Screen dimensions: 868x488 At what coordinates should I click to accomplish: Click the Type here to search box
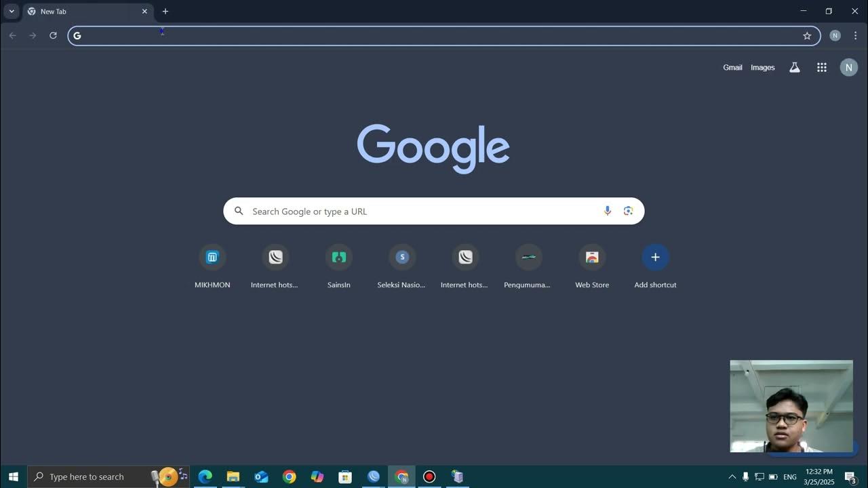click(x=108, y=476)
